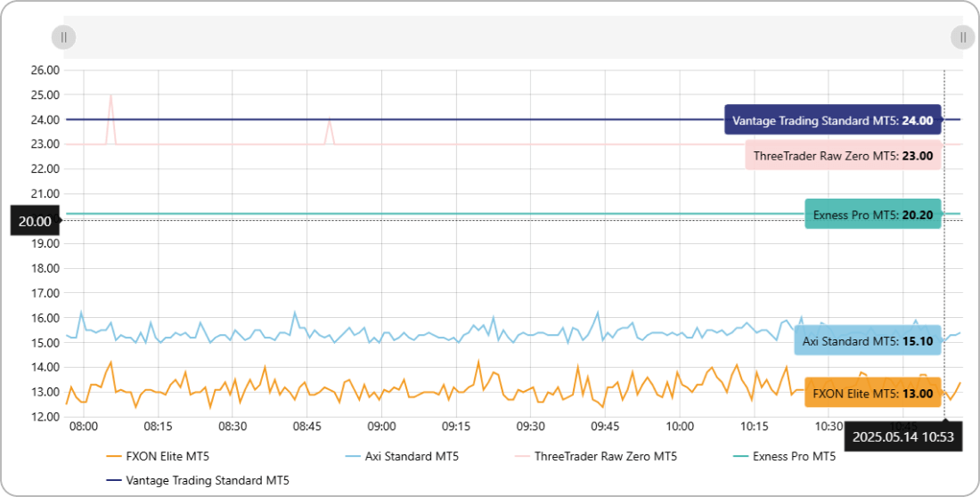This screenshot has width=980, height=497.
Task: Click the 24.00 y-axis label
Action: 45,119
